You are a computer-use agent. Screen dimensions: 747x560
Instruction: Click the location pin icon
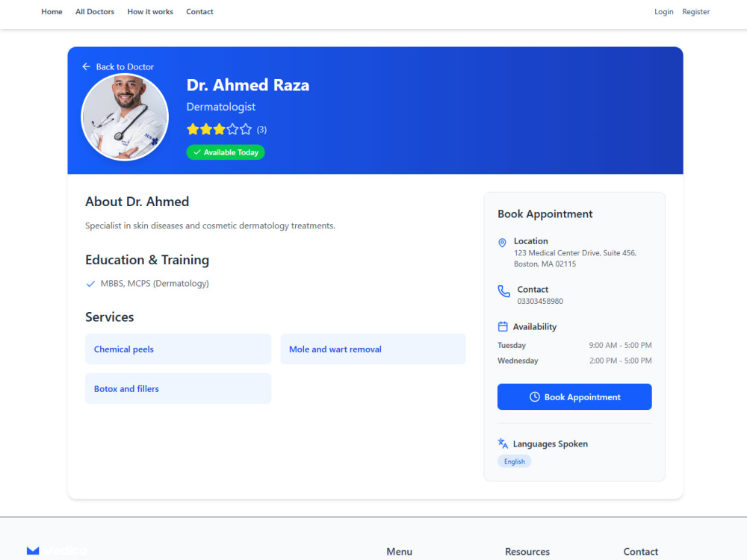click(x=502, y=243)
